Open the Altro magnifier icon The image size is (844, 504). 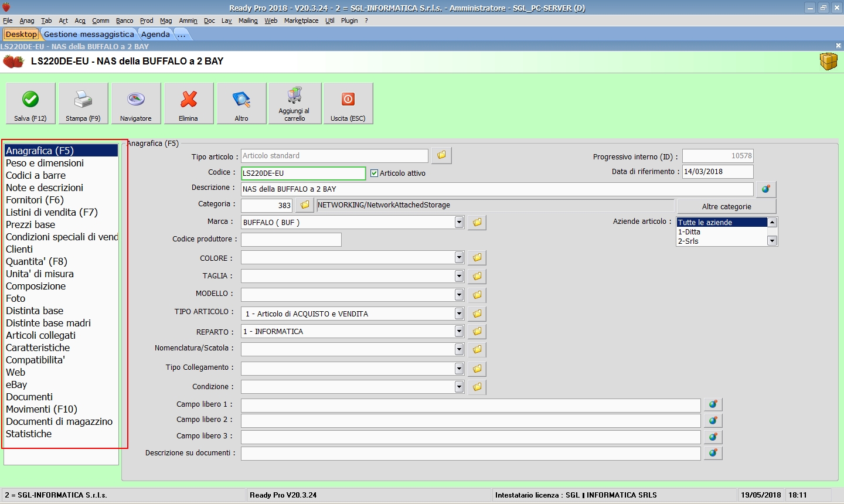pos(241,100)
